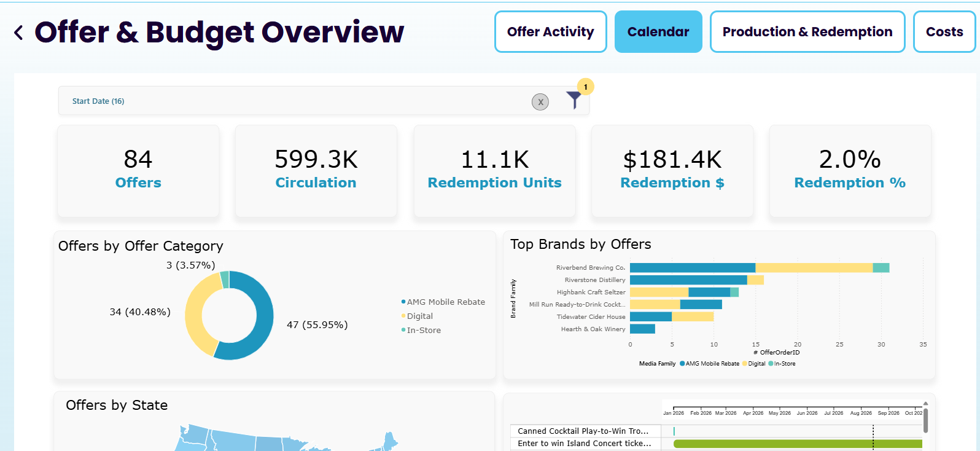The height and width of the screenshot is (451, 980).
Task: Click Tidewater Cider House yellow bar segment
Action: [693, 316]
